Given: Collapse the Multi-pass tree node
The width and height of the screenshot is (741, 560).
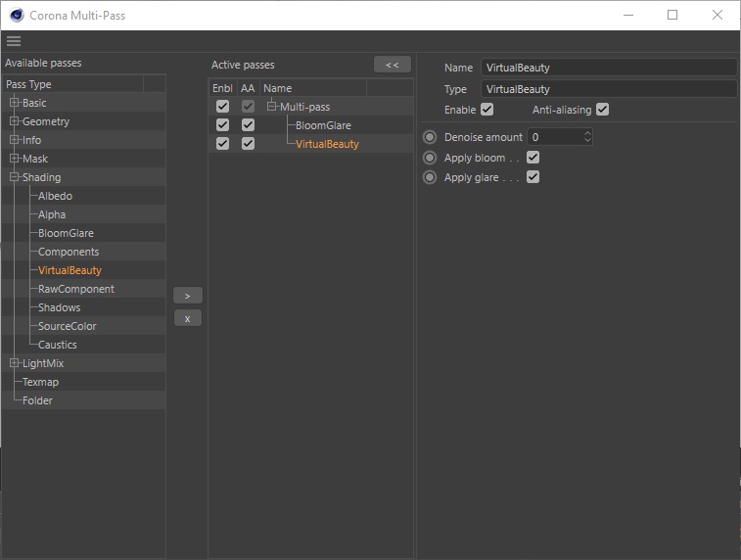Looking at the screenshot, I should click(x=271, y=107).
